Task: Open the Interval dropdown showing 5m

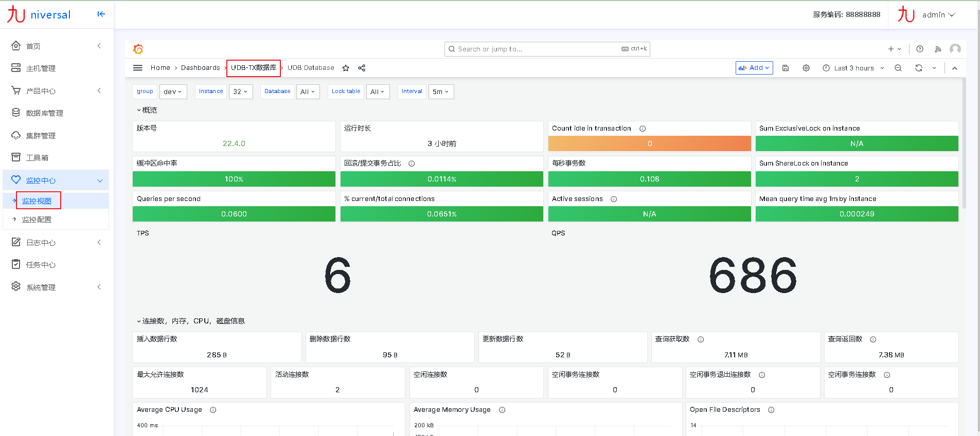Action: pyautogui.click(x=441, y=92)
